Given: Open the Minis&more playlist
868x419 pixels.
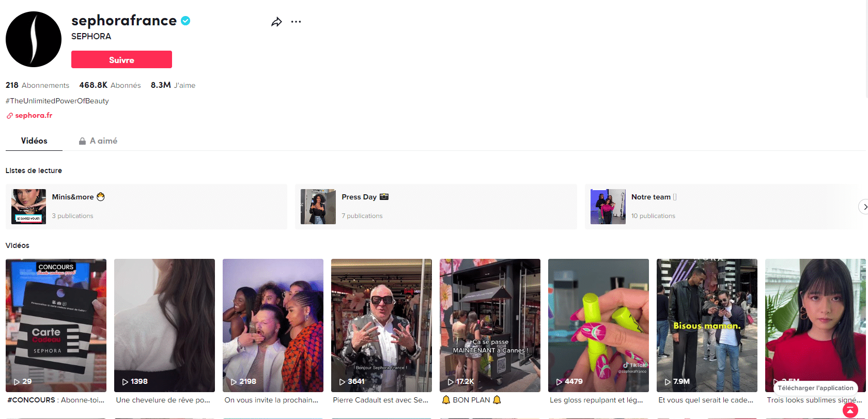Looking at the screenshot, I should click(146, 207).
